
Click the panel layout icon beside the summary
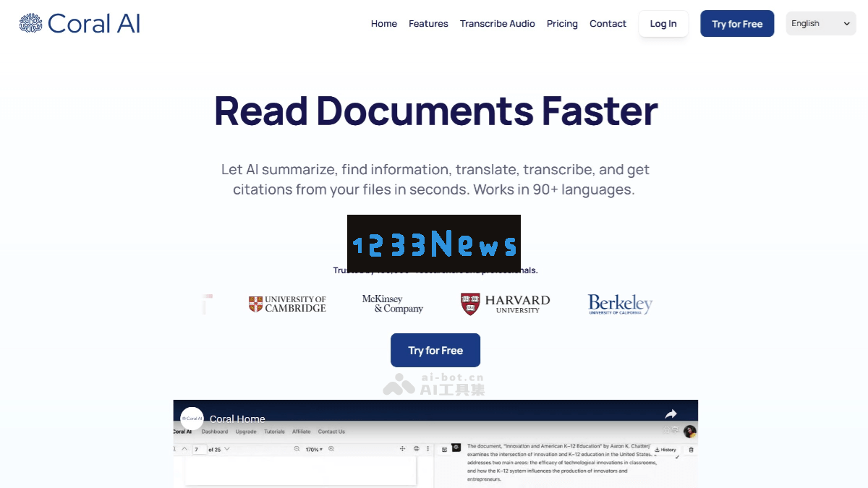click(444, 449)
